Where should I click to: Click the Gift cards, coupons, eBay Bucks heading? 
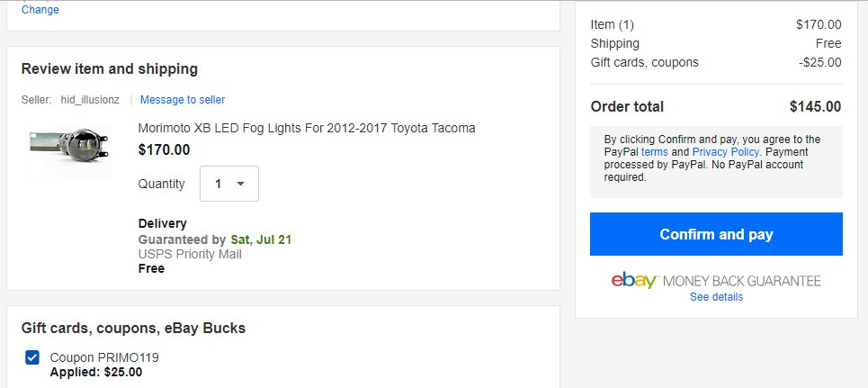pyautogui.click(x=133, y=329)
